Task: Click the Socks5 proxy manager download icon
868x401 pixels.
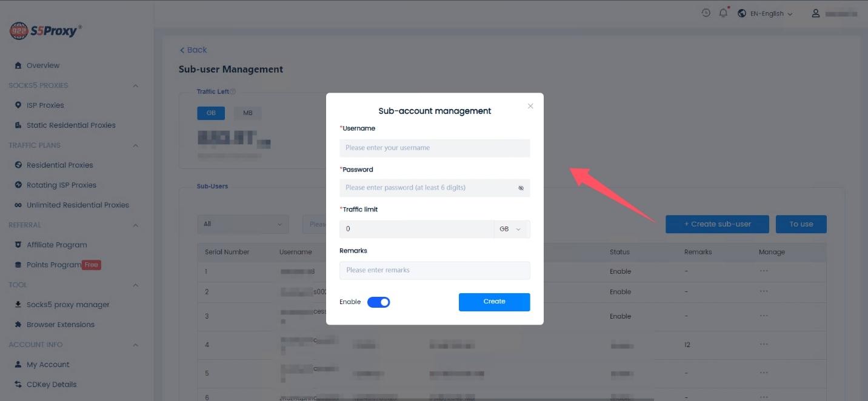Action: (18, 305)
